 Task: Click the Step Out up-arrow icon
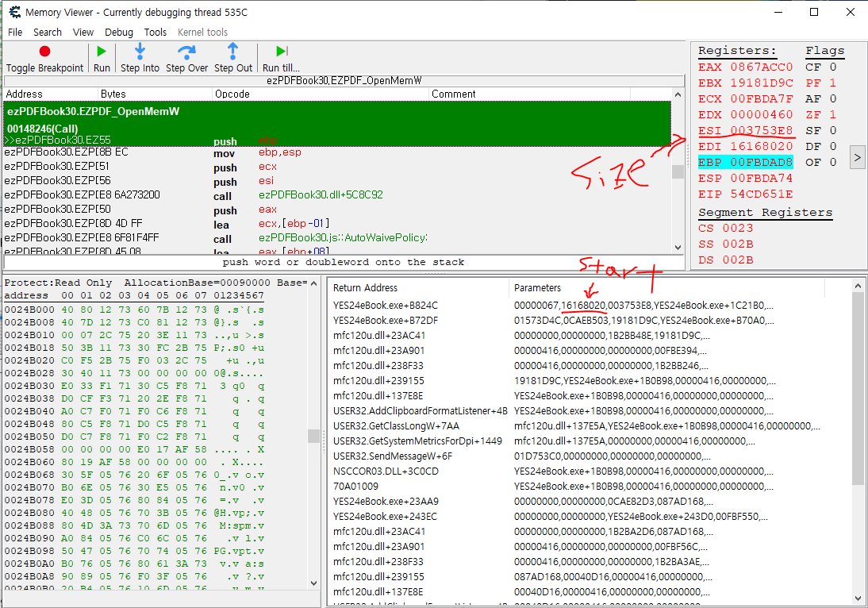[x=233, y=51]
